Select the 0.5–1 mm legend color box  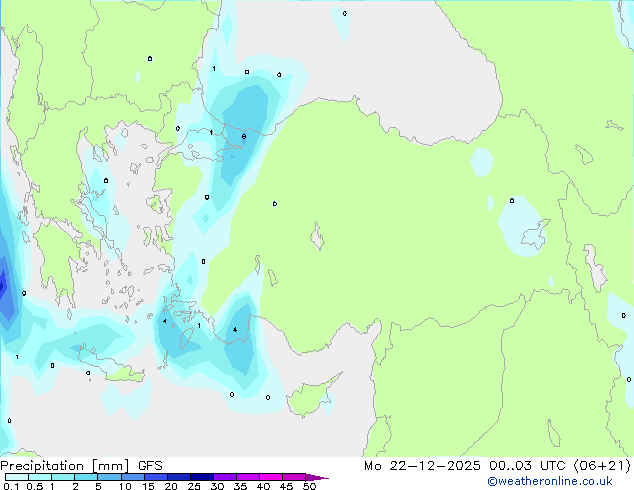tap(40, 477)
